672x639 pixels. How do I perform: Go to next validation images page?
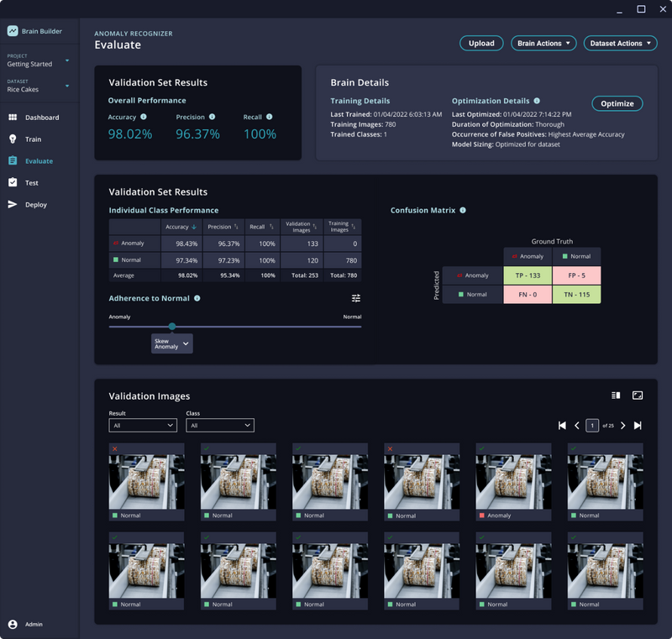[x=622, y=426]
